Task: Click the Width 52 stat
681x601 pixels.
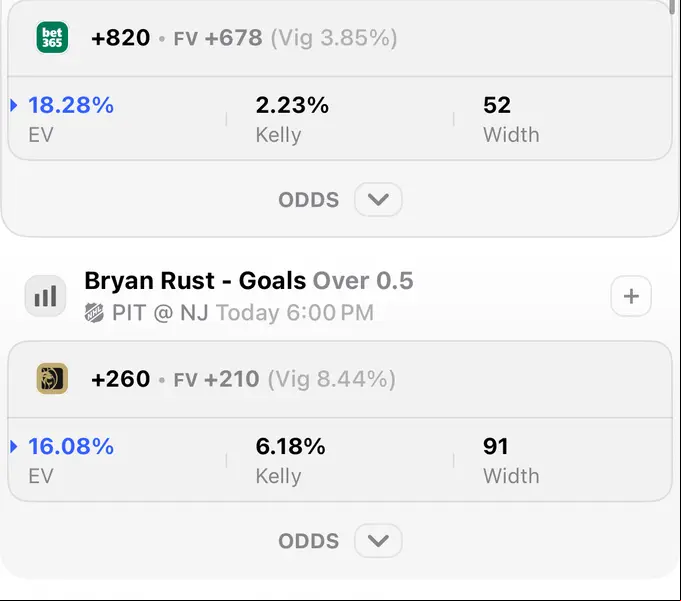Action: [511, 119]
